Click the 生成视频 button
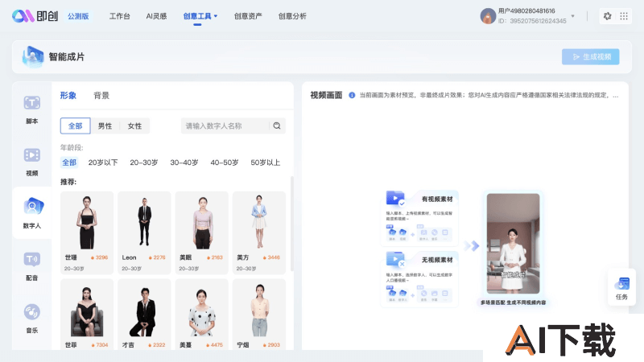 point(591,56)
